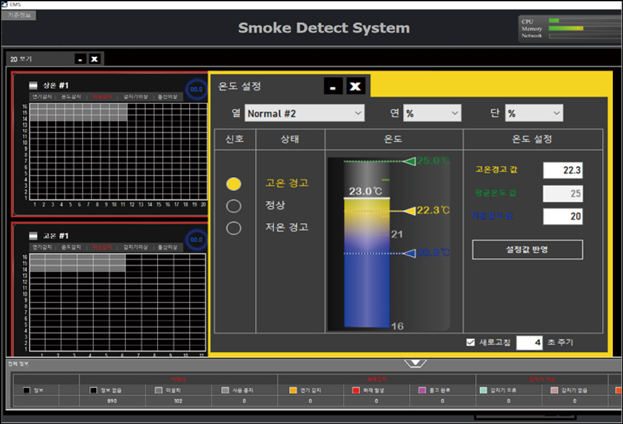Click the 고온 #1 sensor grid
This screenshot has width=623, height=424.
pos(118,302)
